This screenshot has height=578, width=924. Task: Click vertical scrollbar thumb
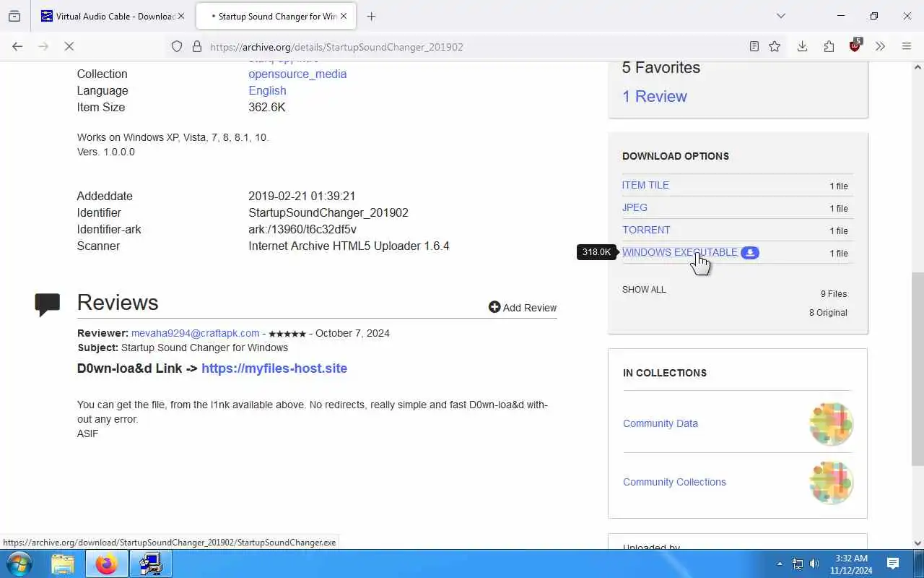(918, 368)
